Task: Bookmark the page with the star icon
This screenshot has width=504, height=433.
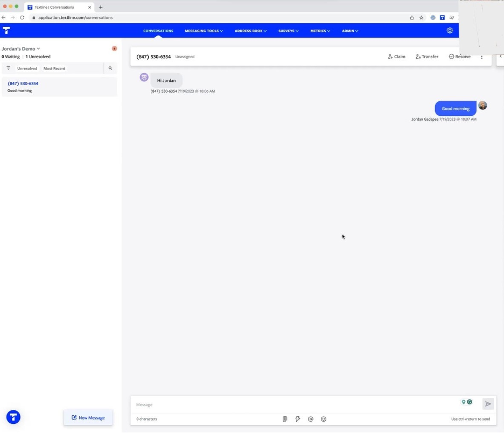Action: pos(421,18)
